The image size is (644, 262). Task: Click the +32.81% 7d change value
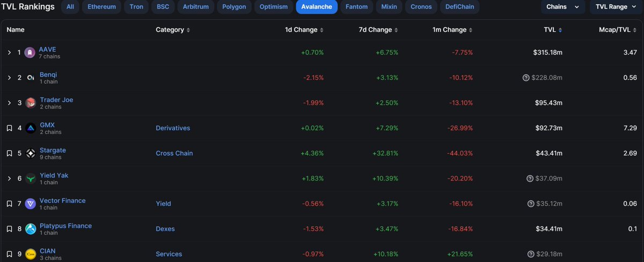click(385, 153)
